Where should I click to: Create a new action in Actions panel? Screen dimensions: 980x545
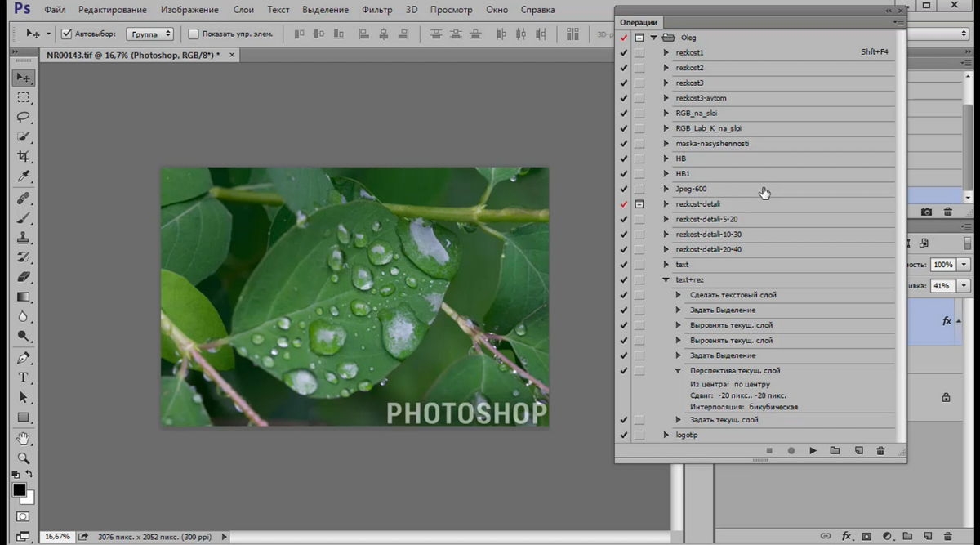pyautogui.click(x=858, y=450)
